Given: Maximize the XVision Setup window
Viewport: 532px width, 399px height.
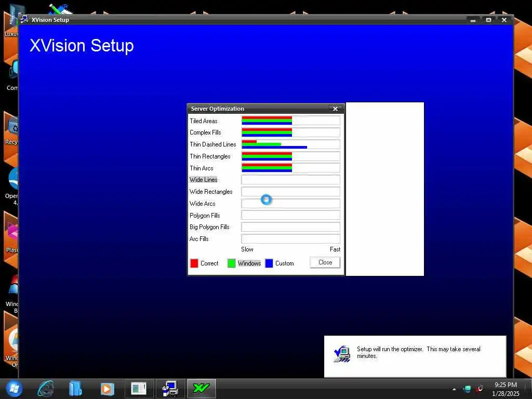Looking at the screenshot, I should [x=488, y=20].
